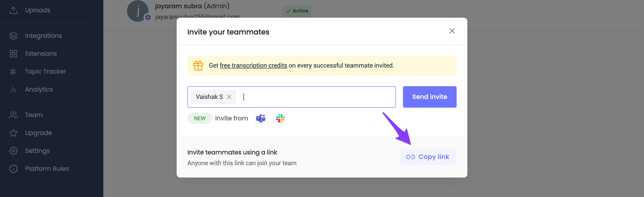The height and width of the screenshot is (197, 644).
Task: Open the Integrations sidebar icon
Action: click(13, 36)
